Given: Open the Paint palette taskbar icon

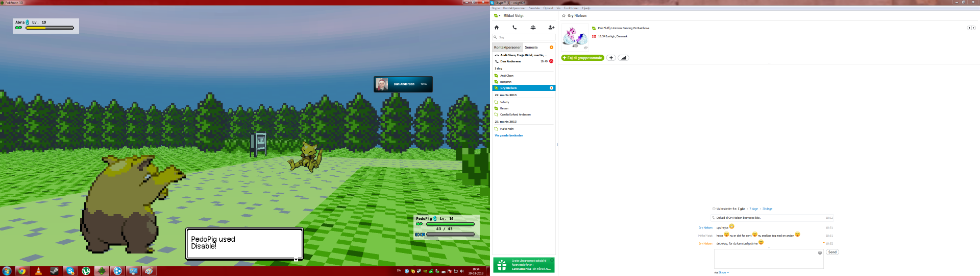Looking at the screenshot, I should tap(149, 271).
